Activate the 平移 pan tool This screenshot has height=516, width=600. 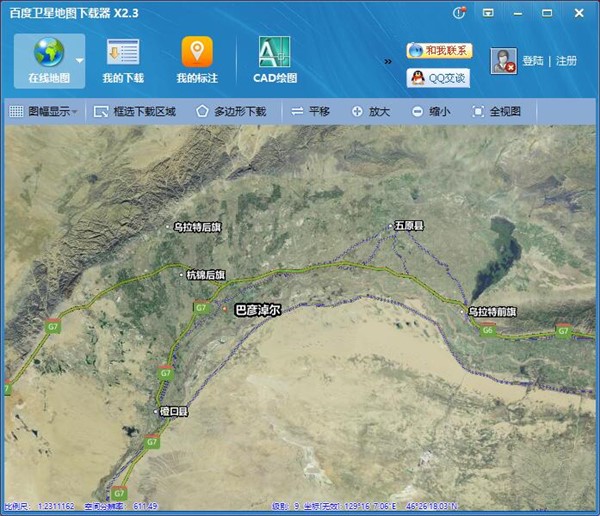pos(310,112)
